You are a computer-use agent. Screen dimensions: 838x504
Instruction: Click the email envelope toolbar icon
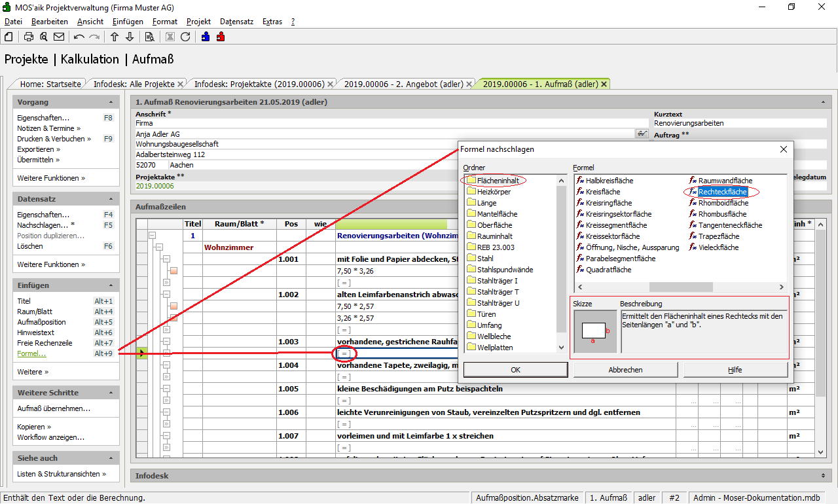[x=59, y=37]
